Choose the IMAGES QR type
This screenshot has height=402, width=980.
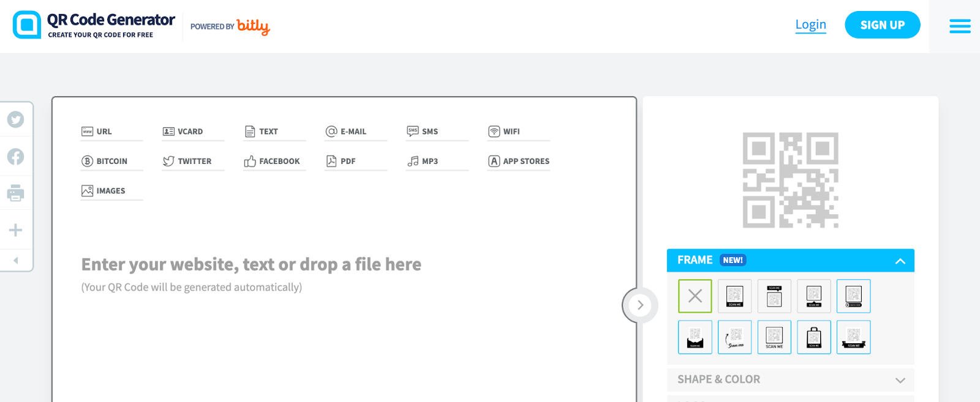click(111, 191)
